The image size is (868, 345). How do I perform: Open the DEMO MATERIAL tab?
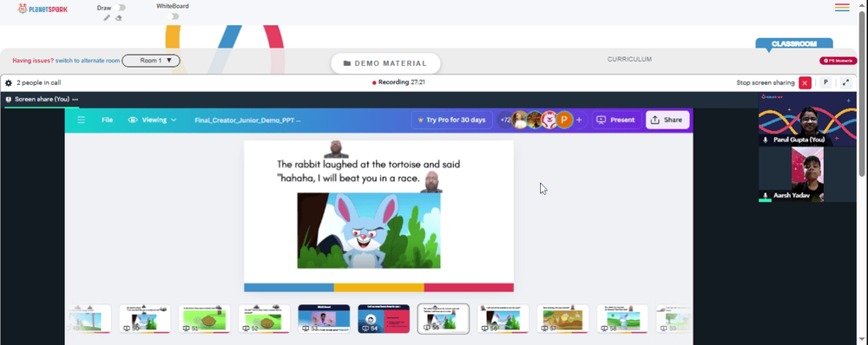[385, 63]
